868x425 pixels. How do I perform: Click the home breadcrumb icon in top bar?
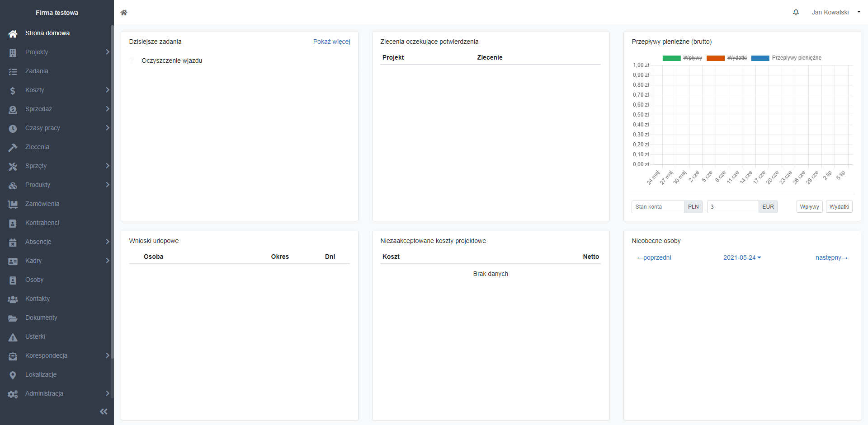(x=124, y=13)
